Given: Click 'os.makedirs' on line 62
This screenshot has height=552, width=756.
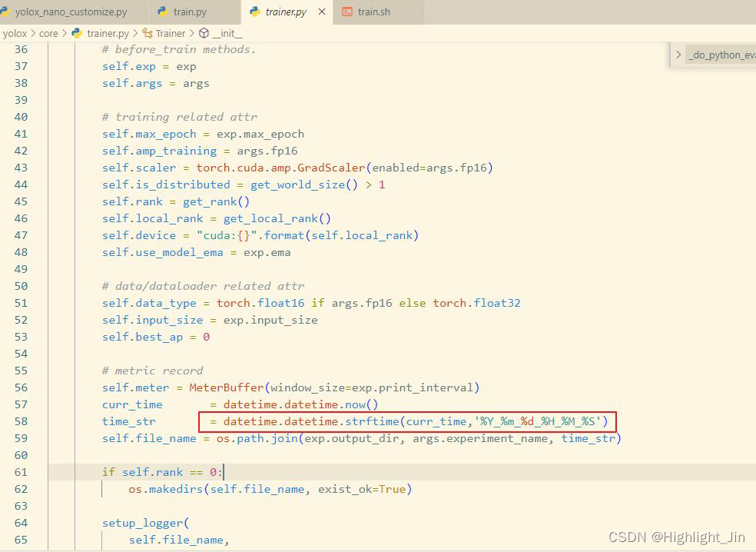Looking at the screenshot, I should click(166, 489).
